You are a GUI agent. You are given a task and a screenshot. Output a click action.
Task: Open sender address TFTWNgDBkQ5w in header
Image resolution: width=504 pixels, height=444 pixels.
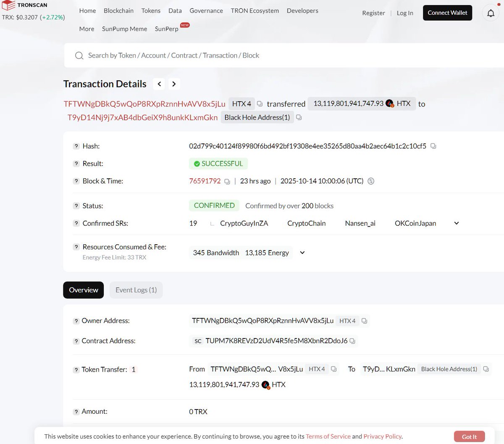click(x=144, y=104)
